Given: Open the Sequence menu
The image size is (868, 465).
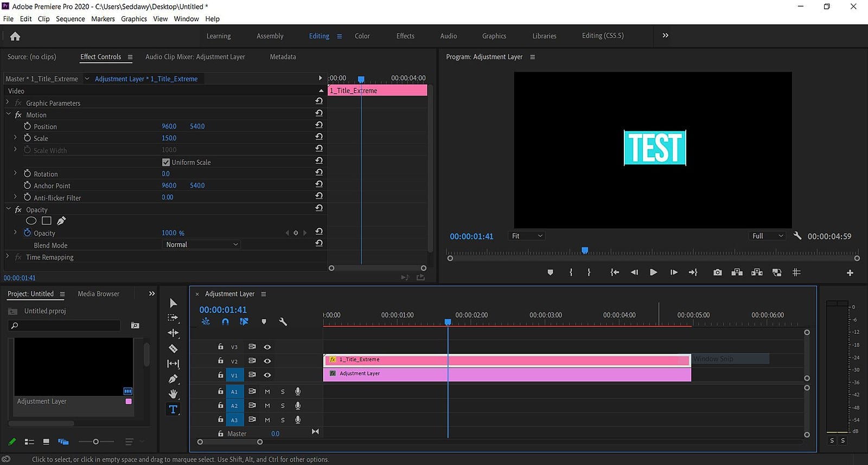Looking at the screenshot, I should [70, 18].
